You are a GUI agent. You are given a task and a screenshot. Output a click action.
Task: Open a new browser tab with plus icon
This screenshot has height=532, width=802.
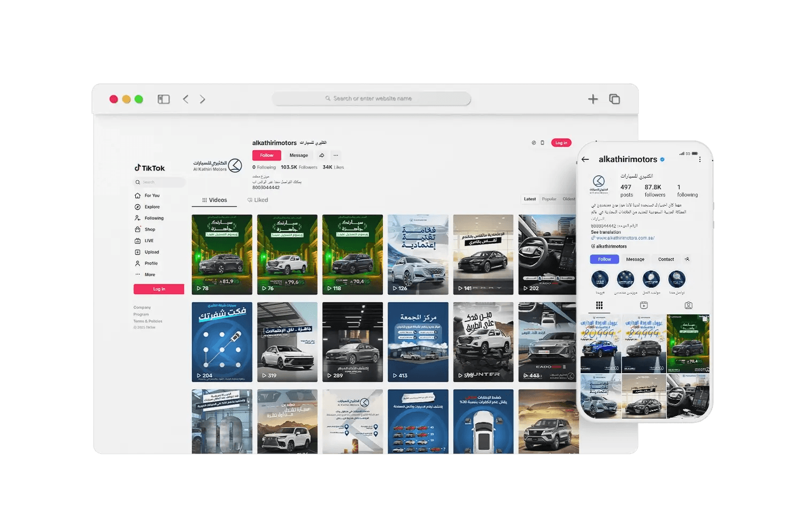593,99
